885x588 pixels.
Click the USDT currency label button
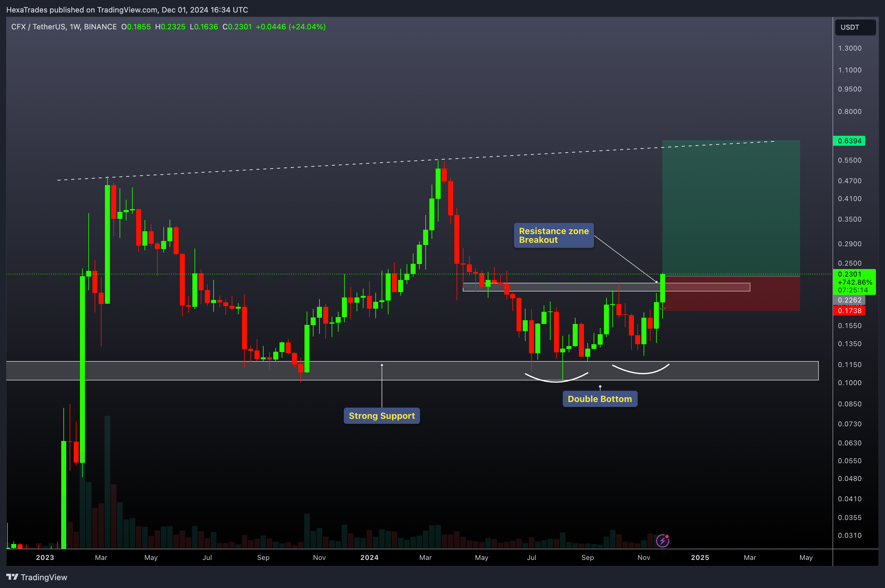coord(855,27)
